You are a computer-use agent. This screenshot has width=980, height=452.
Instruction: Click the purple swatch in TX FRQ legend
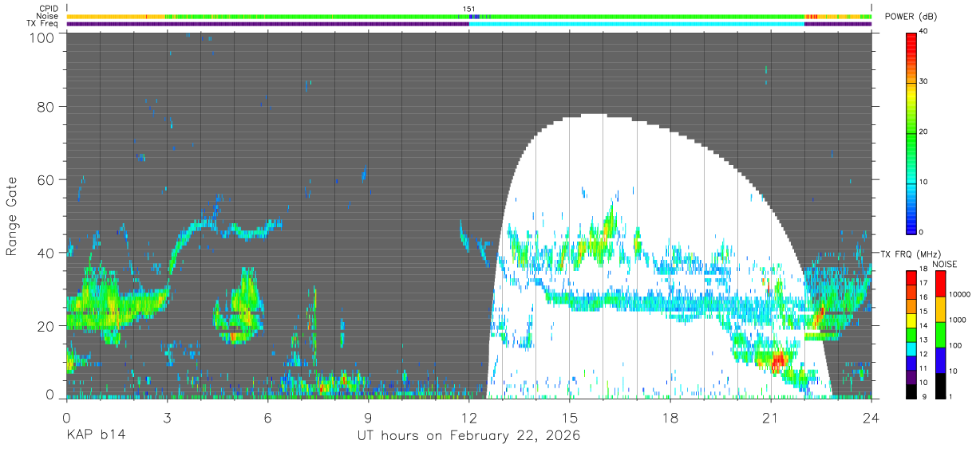pyautogui.click(x=911, y=378)
